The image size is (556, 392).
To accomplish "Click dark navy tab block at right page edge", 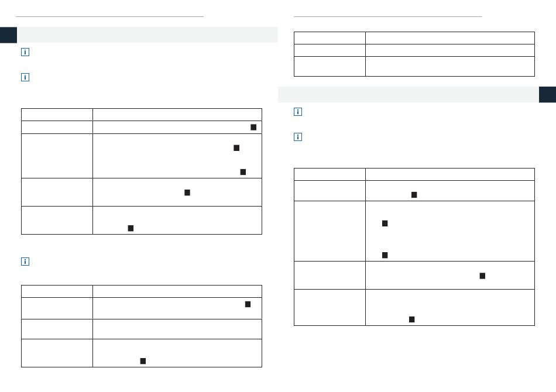I will pyautogui.click(x=547, y=95).
